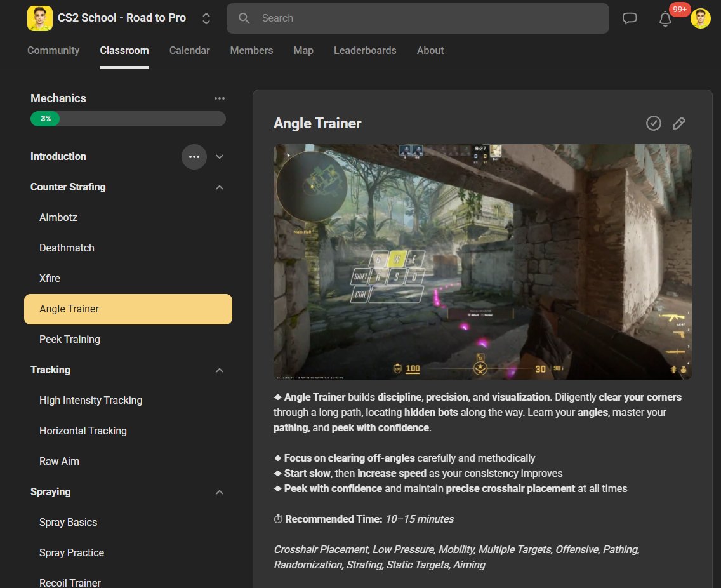Open the notifications bell
Screen dimensions: 721x588
pos(665,19)
